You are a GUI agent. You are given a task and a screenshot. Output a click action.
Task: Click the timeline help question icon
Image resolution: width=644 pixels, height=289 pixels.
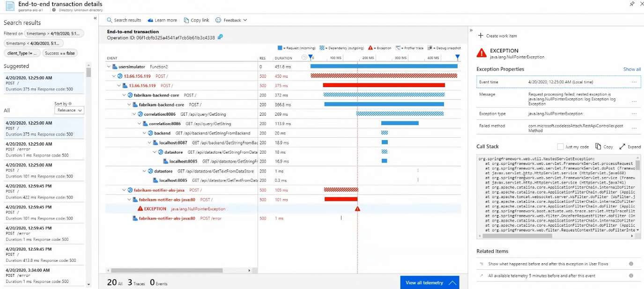point(304,58)
